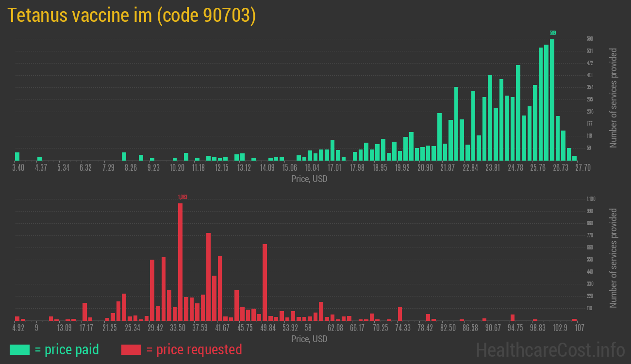Select the tall red bar above 49.84
Viewport: 631px width, 364px height.
point(265,282)
